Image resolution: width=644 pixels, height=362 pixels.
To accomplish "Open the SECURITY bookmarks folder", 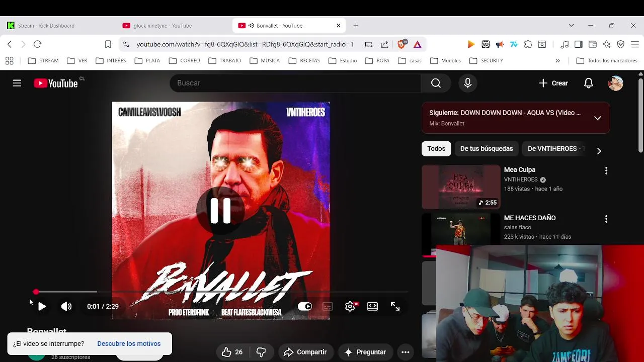I will click(x=486, y=61).
